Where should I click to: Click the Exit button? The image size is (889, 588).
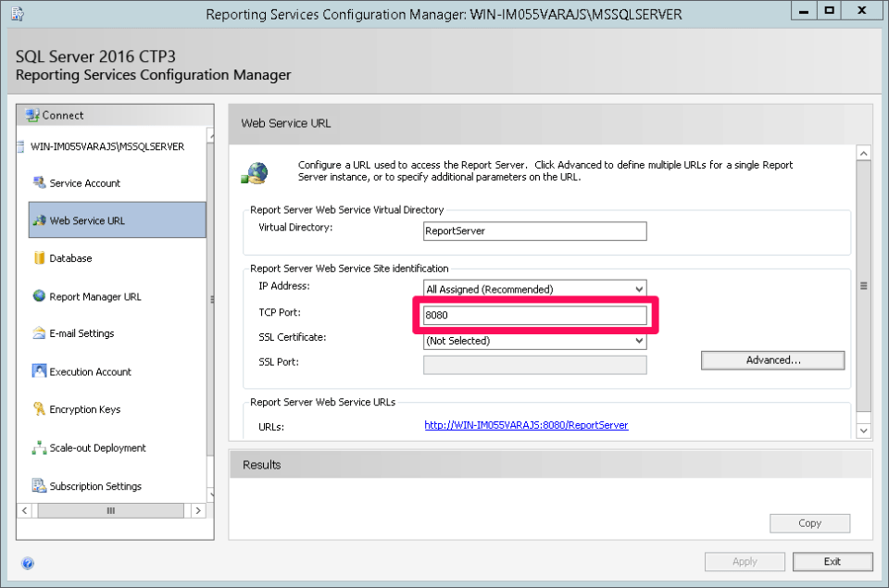tap(833, 561)
